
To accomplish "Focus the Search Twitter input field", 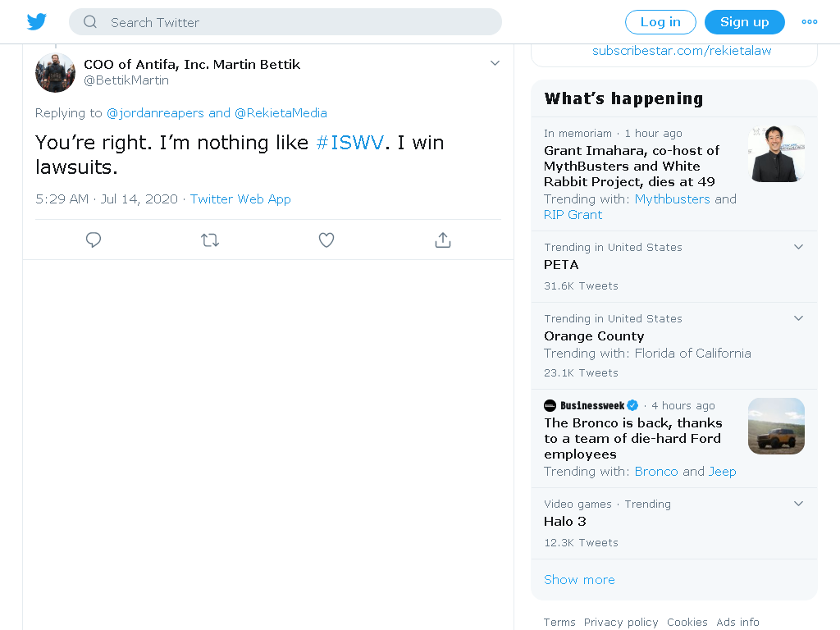I will 285,22.
